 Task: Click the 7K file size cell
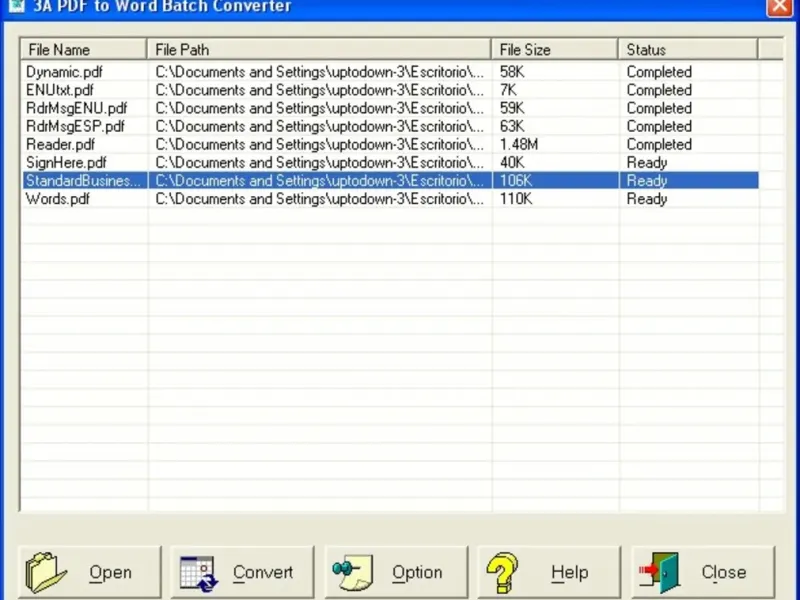tap(508, 90)
